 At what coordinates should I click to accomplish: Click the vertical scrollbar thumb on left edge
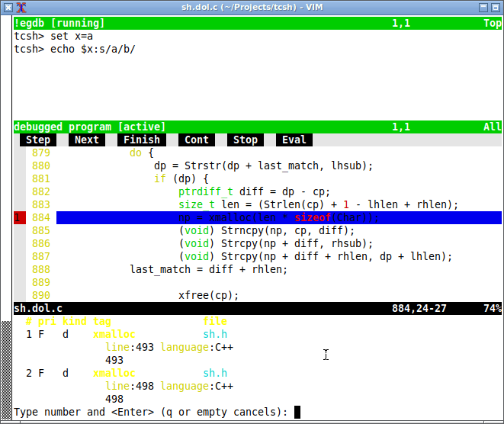(6, 370)
